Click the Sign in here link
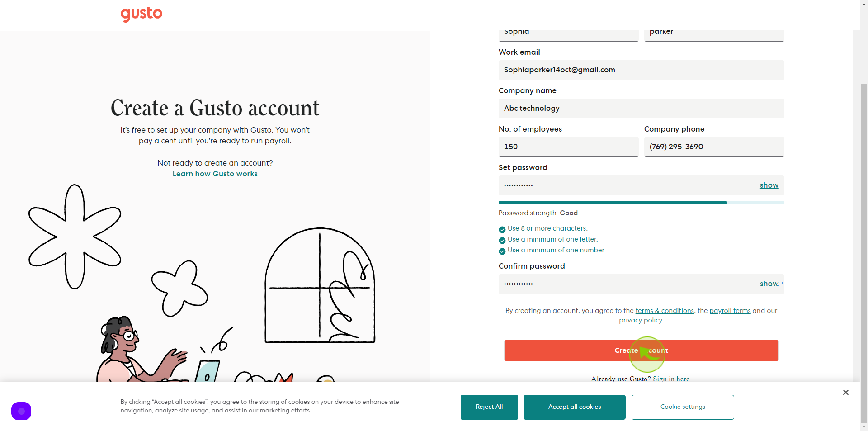The width and height of the screenshot is (868, 431). [671, 379]
